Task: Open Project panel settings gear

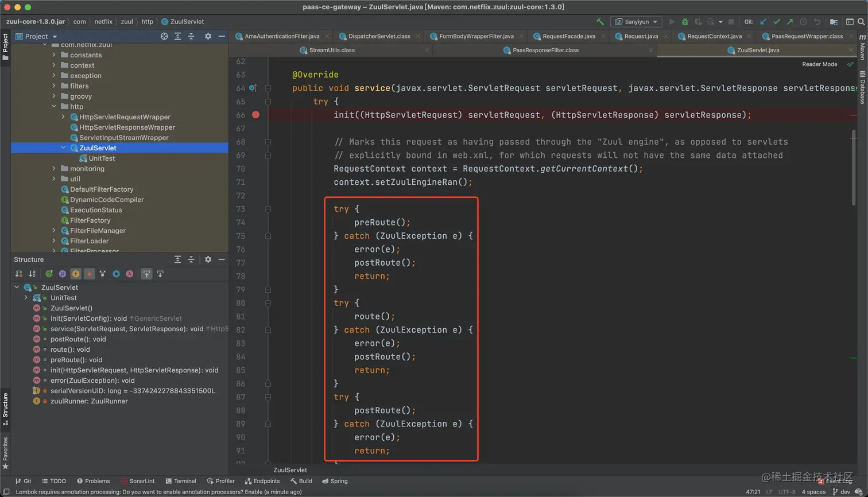Action: tap(208, 36)
